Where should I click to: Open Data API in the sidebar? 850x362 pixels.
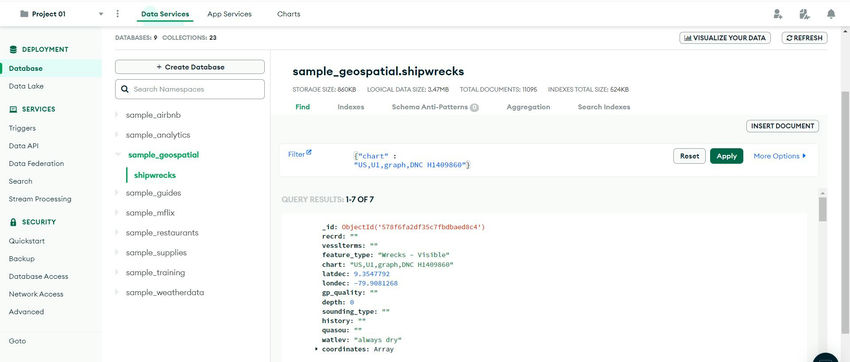23,146
